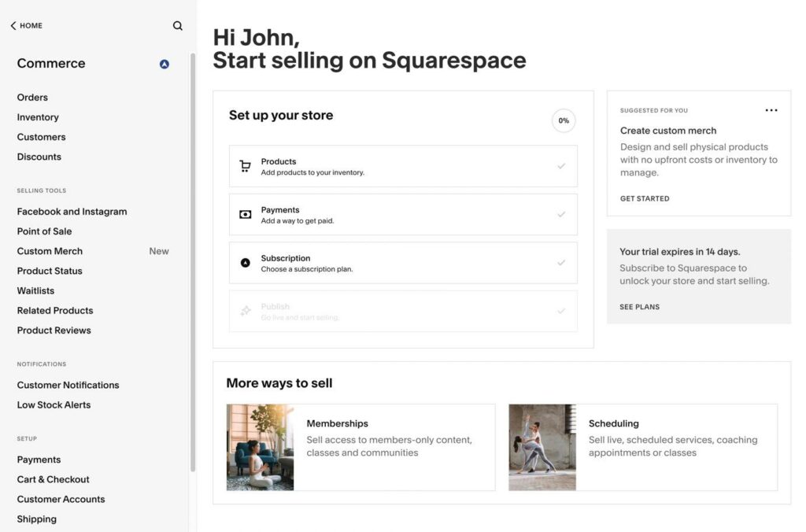This screenshot has height=532, width=806.
Task: Open Inventory in sidebar
Action: tap(38, 117)
